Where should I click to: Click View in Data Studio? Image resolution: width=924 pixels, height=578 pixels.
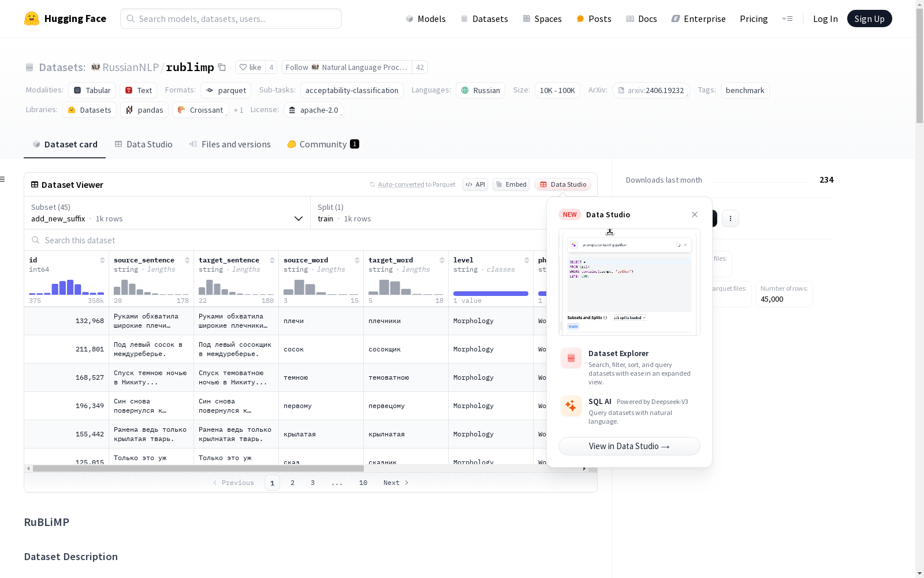(x=629, y=446)
